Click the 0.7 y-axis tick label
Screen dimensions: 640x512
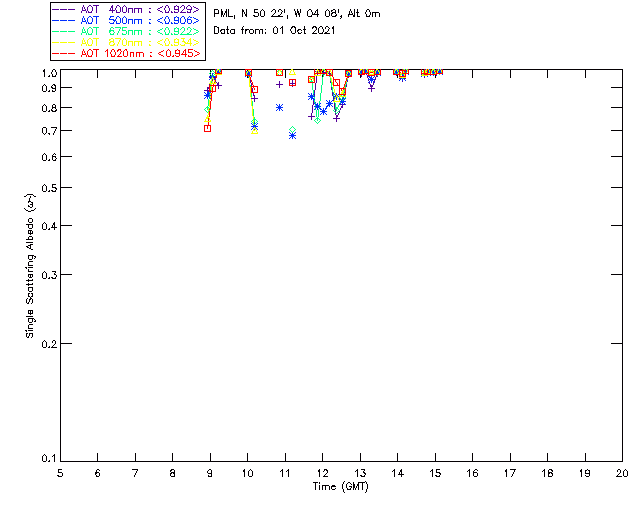click(x=49, y=131)
